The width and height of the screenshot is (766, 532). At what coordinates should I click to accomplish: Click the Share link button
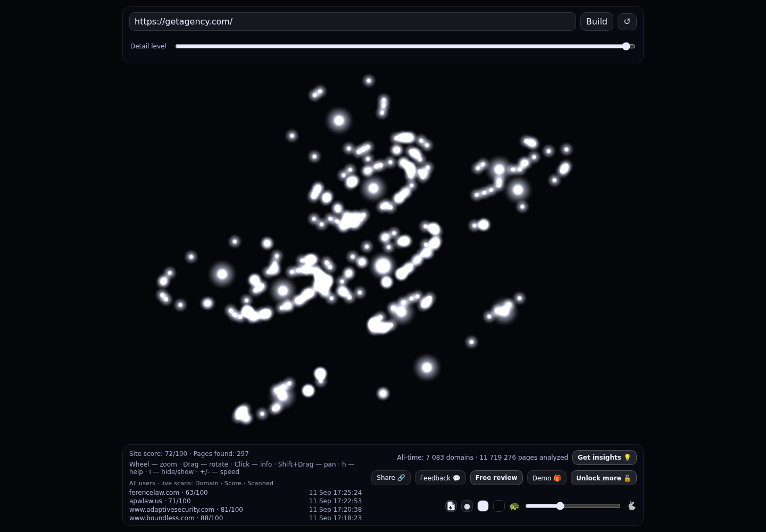(x=391, y=478)
